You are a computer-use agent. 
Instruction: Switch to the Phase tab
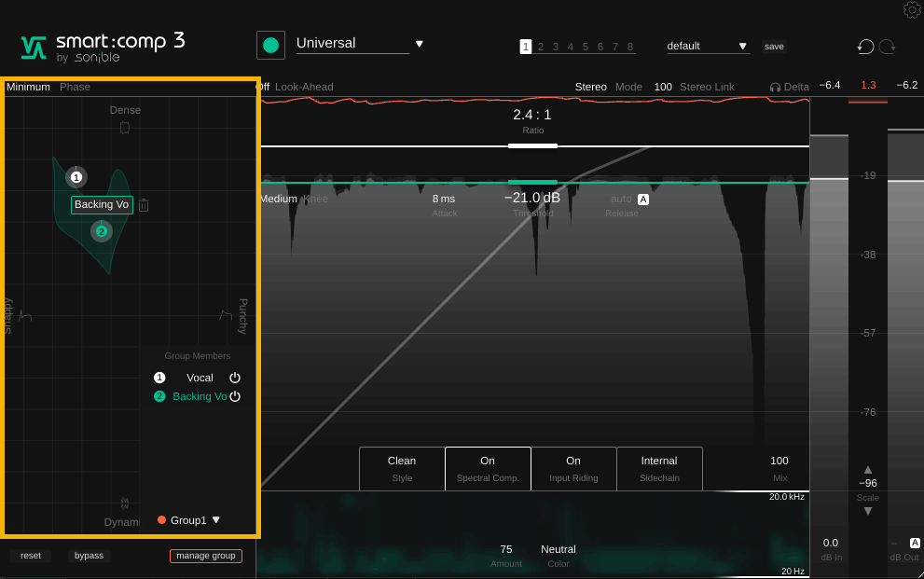[76, 86]
